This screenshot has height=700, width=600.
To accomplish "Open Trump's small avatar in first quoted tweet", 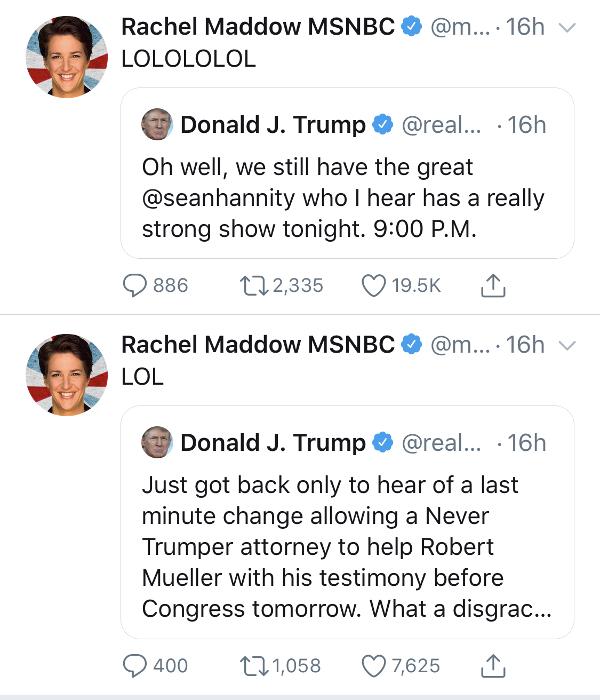I will click(x=157, y=124).
